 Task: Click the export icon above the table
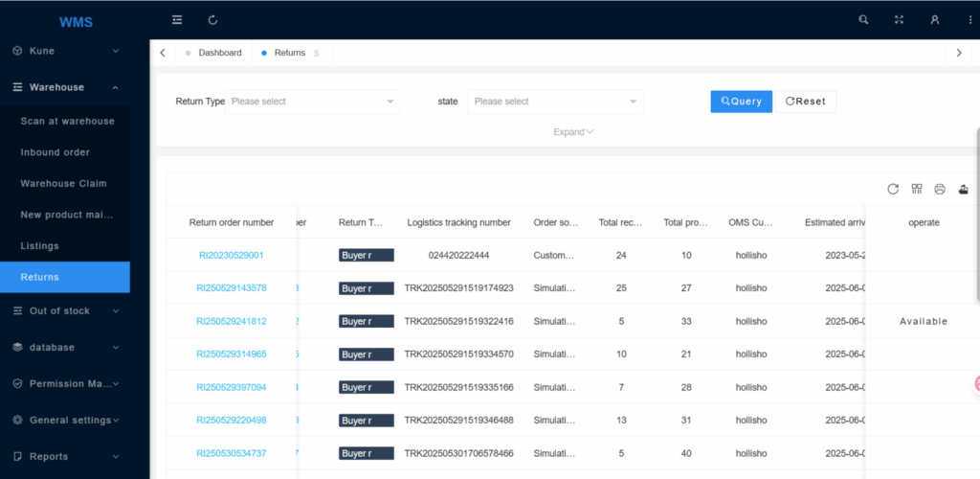tap(963, 189)
